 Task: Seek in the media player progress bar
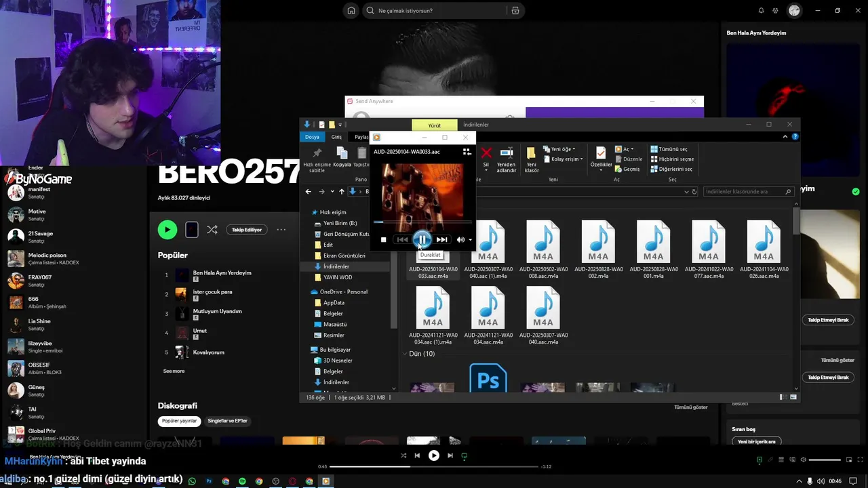pos(422,222)
